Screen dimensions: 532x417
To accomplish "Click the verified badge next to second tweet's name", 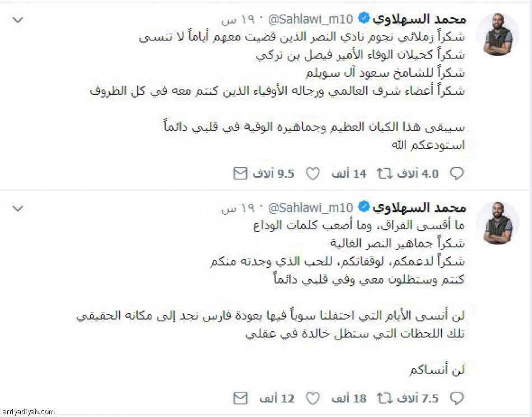I will click(x=364, y=206).
